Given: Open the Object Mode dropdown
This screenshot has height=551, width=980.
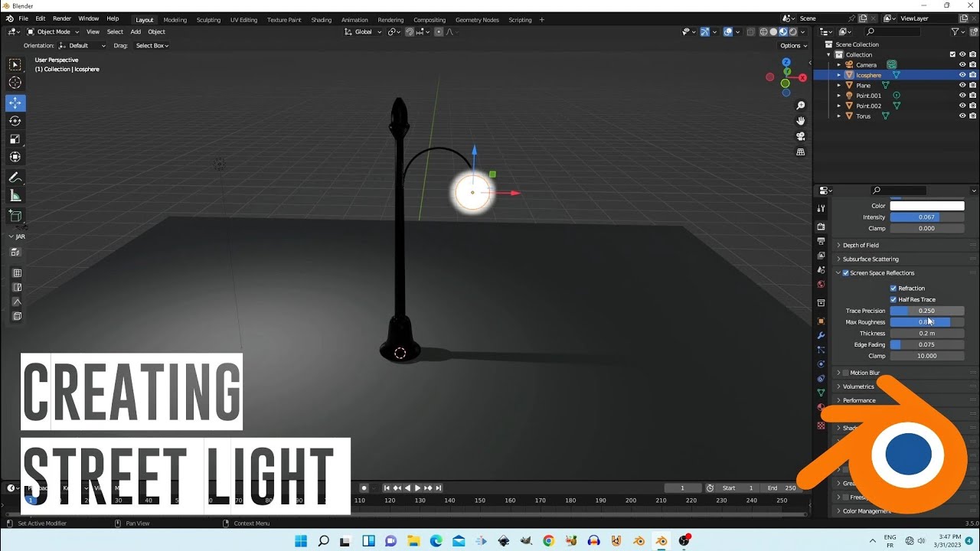Looking at the screenshot, I should (x=51, y=31).
